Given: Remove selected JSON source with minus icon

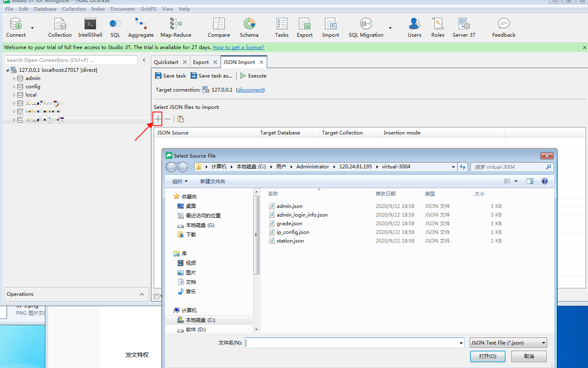Looking at the screenshot, I should coord(167,119).
